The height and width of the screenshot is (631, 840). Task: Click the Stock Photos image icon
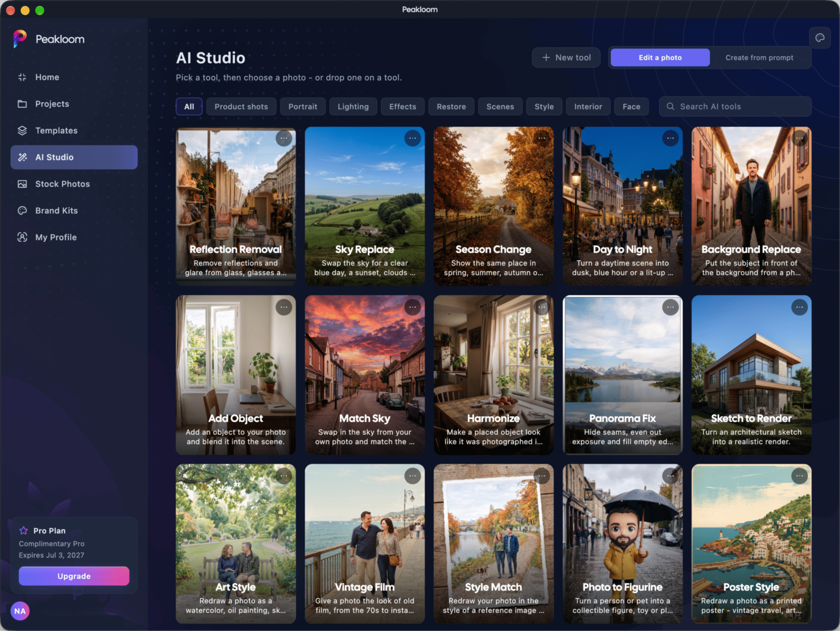click(x=22, y=184)
